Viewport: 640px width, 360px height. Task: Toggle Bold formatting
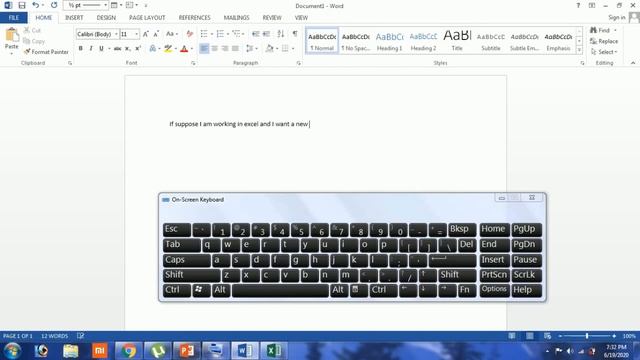point(80,49)
